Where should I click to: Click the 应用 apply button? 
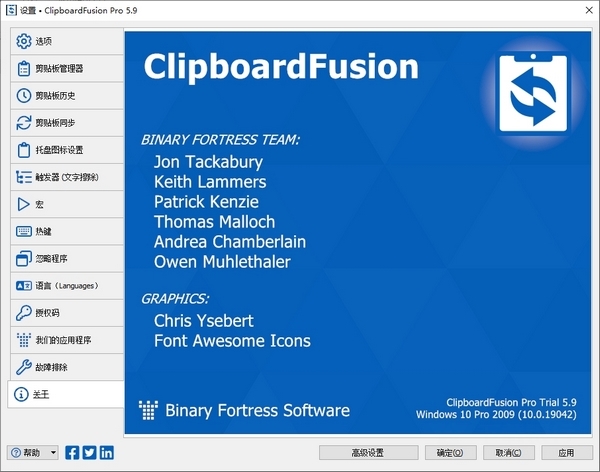[x=567, y=453]
